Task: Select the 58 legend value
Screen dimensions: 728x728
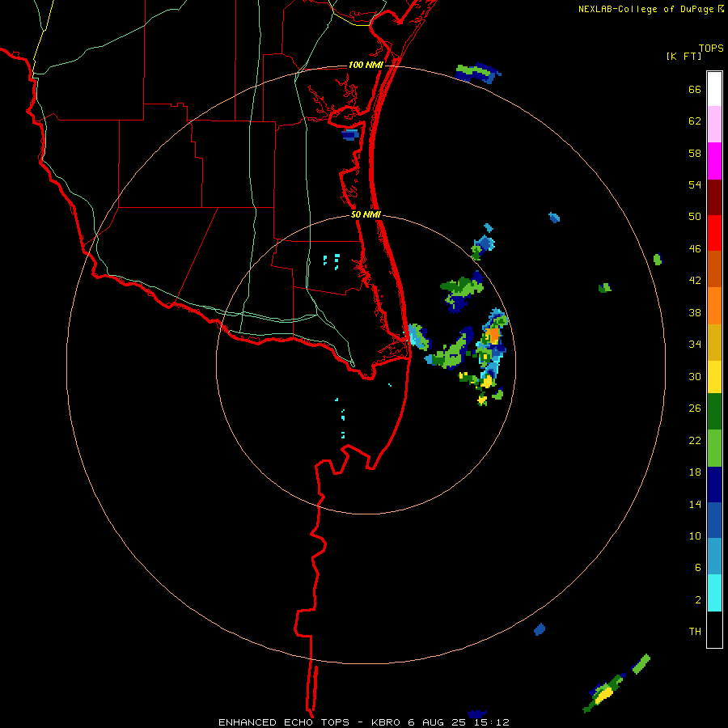Action: (695, 153)
